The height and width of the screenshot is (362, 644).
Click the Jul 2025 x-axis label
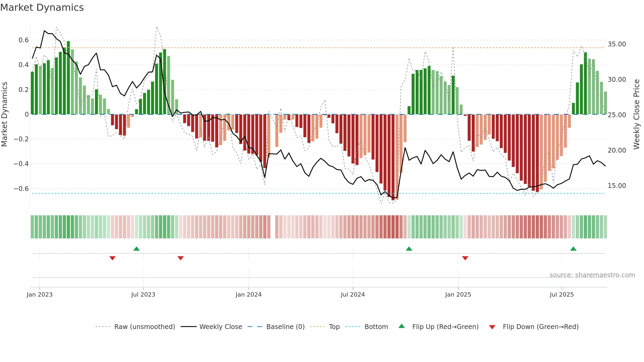(562, 294)
